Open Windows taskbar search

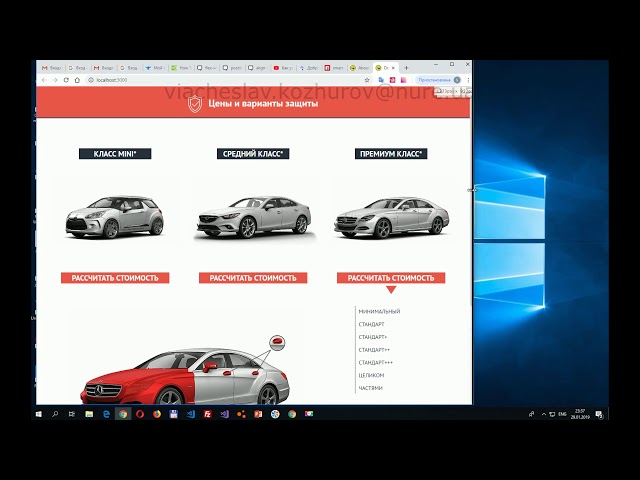click(55, 414)
